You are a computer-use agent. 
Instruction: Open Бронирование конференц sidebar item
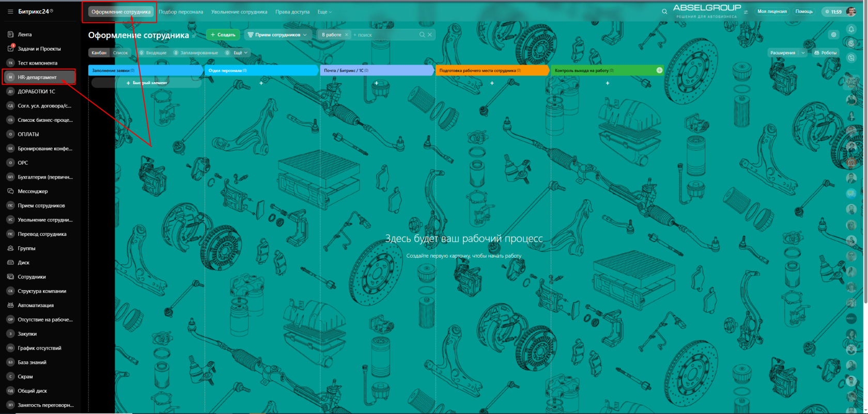pos(45,149)
